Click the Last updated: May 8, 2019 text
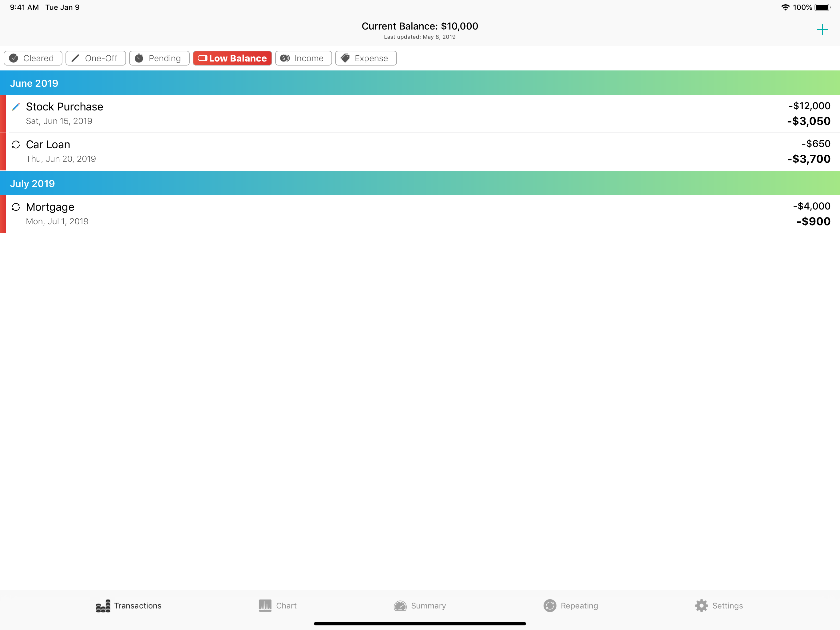Viewport: 840px width, 630px height. tap(420, 37)
